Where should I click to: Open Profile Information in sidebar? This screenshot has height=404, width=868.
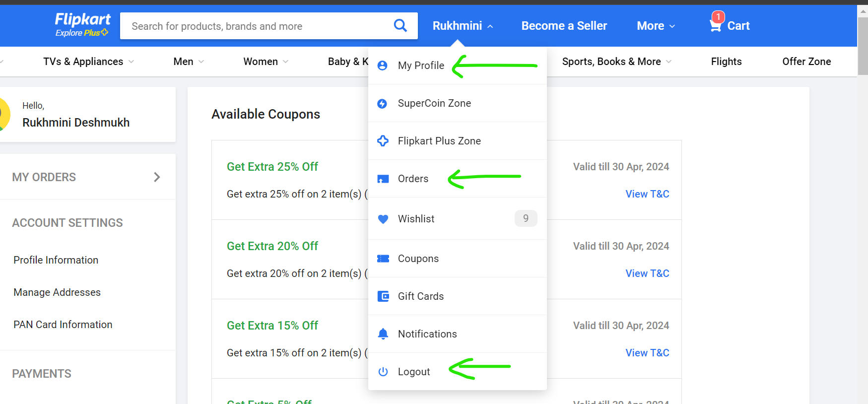point(56,260)
